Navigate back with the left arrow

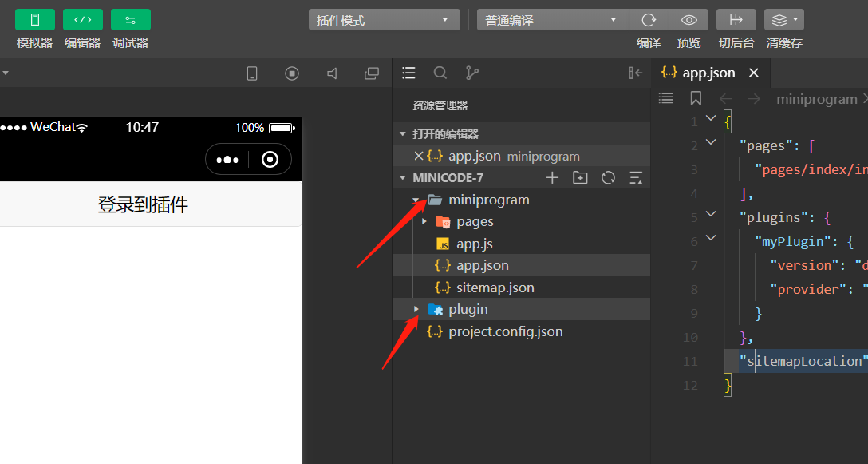(x=725, y=99)
